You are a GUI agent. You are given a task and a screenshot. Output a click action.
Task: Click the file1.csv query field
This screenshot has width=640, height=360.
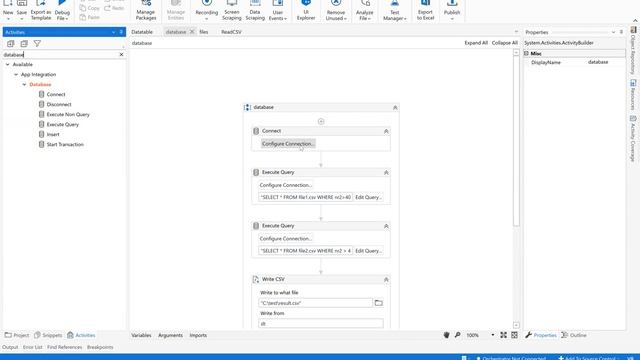point(305,197)
